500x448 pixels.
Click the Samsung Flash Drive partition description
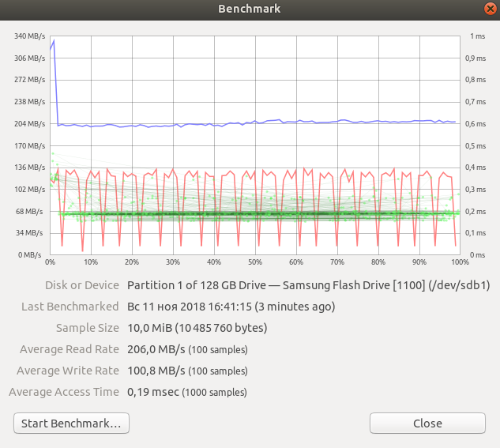point(308,285)
